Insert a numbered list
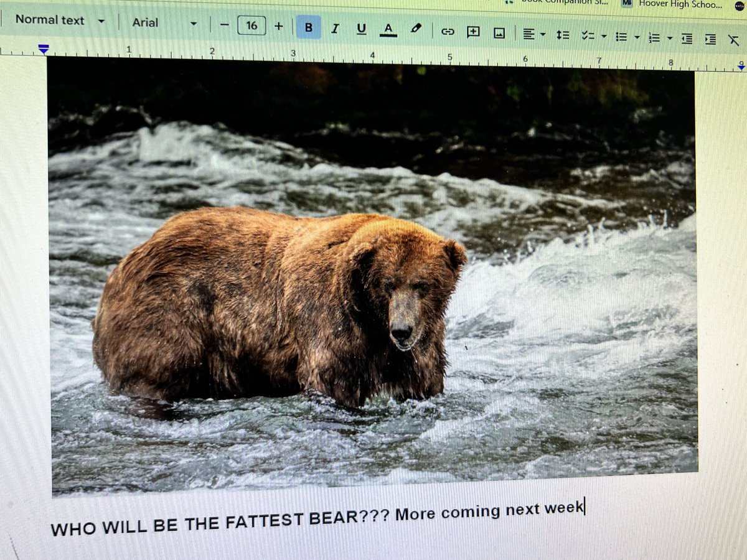Viewport: 747px width, 560px height. pos(654,38)
